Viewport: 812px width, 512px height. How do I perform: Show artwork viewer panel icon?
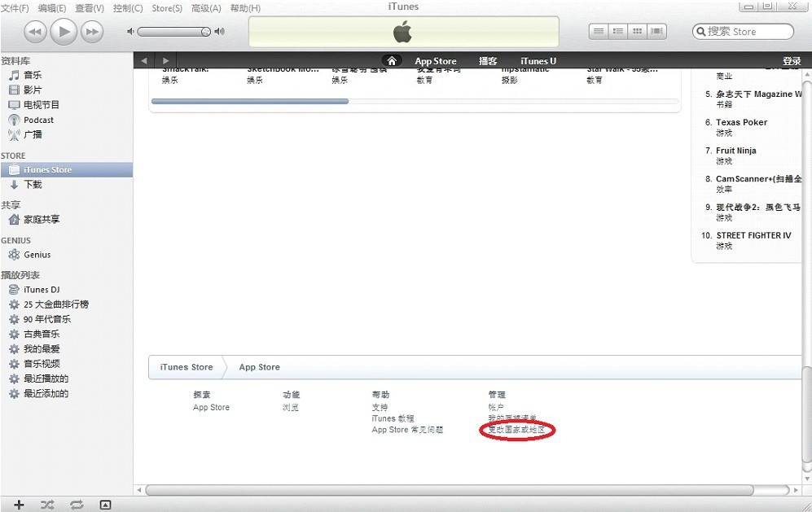click(105, 505)
